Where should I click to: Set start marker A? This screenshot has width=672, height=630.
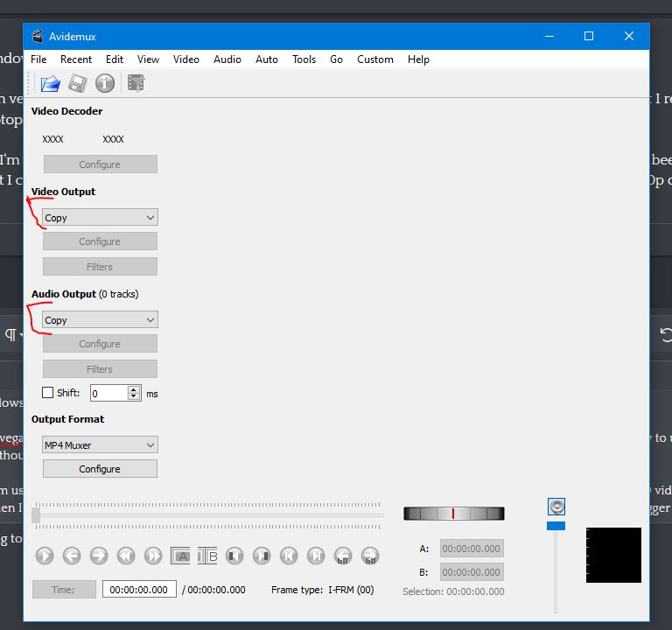(180, 556)
